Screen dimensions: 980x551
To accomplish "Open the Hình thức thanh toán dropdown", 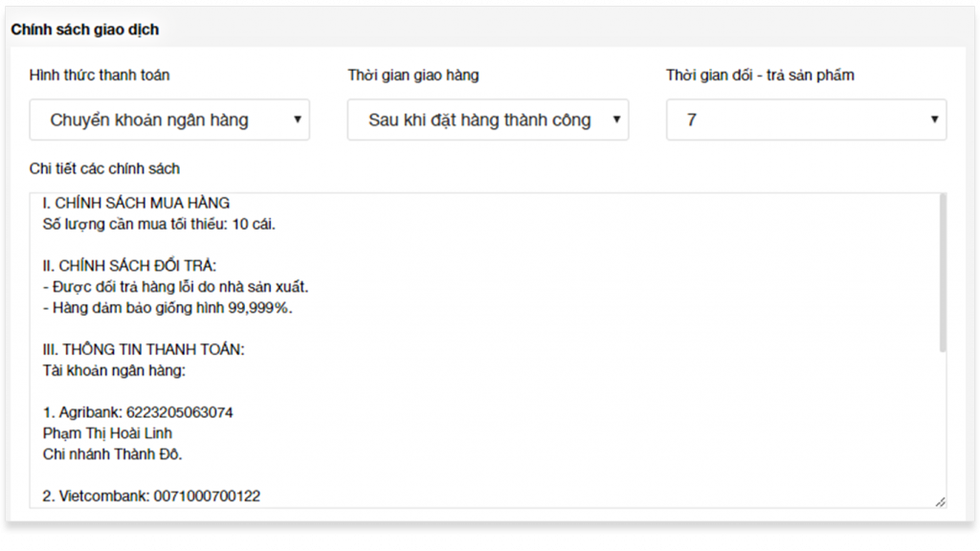I will coord(169,120).
